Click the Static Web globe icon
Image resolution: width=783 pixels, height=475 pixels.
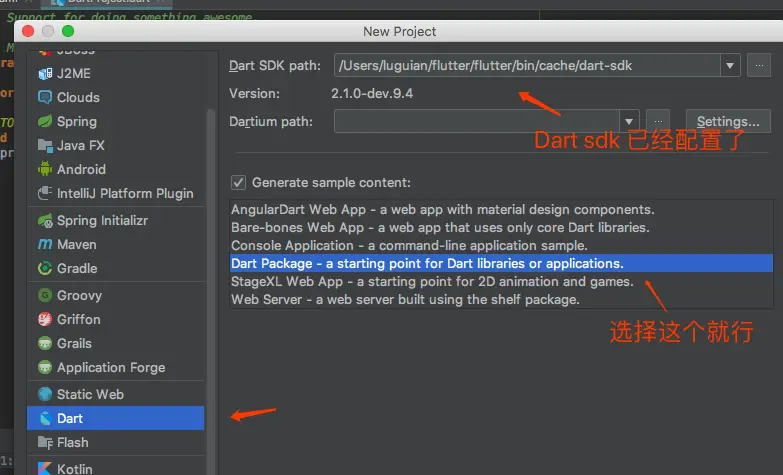tap(45, 394)
